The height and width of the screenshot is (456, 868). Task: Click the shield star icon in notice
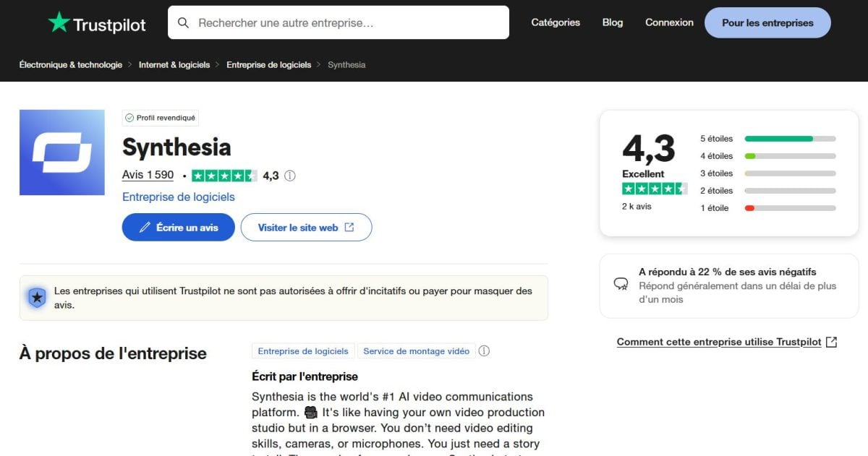37,297
